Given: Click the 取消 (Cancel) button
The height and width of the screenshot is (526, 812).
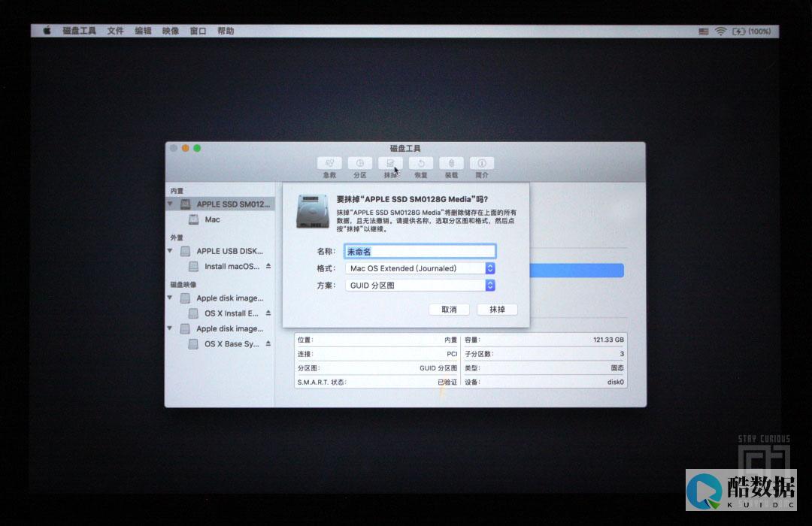Looking at the screenshot, I should pos(449,310).
